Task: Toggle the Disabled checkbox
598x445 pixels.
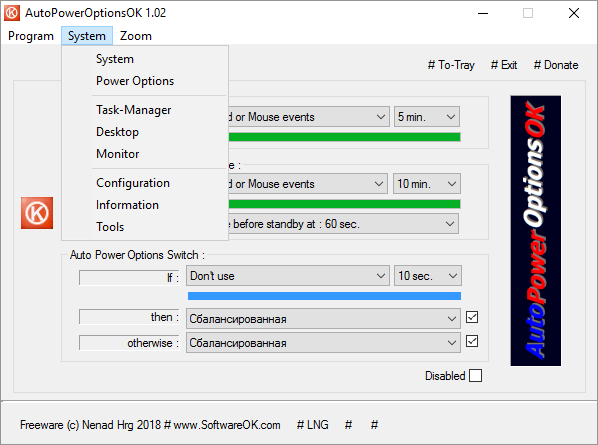Action: pyautogui.click(x=475, y=376)
